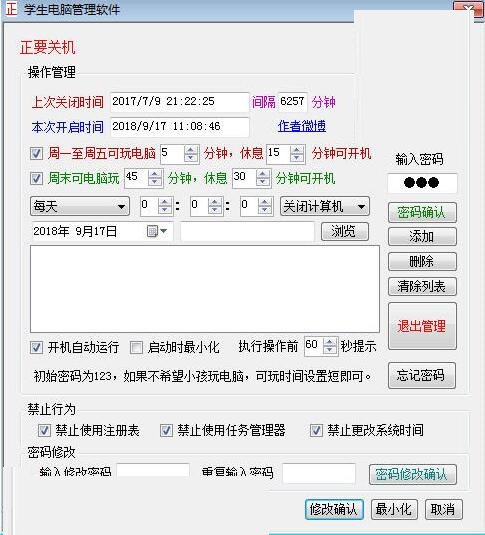
Task: Click the weekend rest minutes stepper arrows
Action: click(262, 178)
